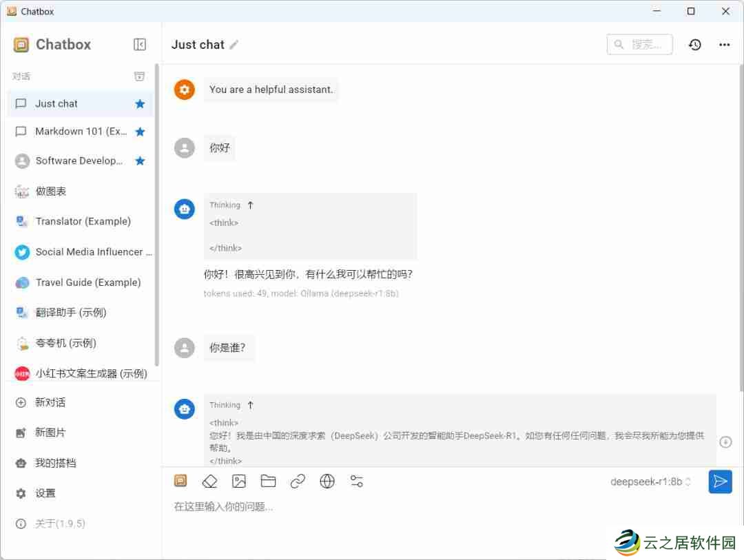Enable web browsing via the globe icon
The image size is (744, 560).
[x=327, y=481]
